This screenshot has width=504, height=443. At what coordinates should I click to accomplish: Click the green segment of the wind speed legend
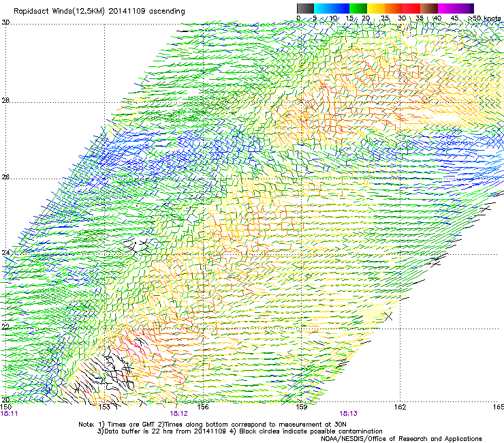click(x=358, y=8)
